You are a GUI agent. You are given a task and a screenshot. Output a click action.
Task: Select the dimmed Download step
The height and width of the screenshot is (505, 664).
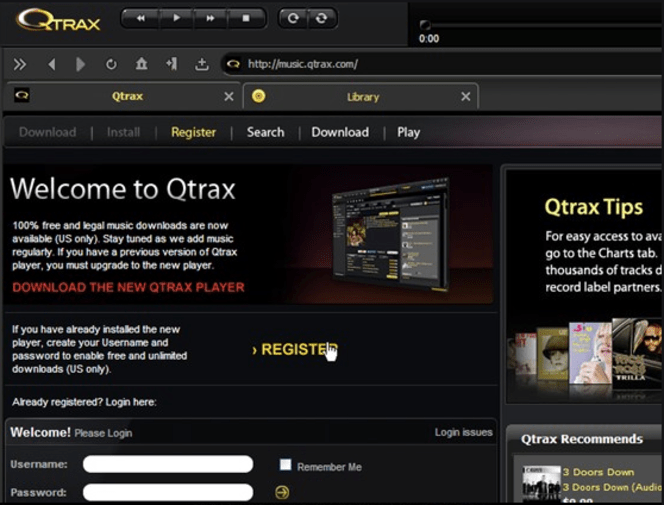pos(47,132)
